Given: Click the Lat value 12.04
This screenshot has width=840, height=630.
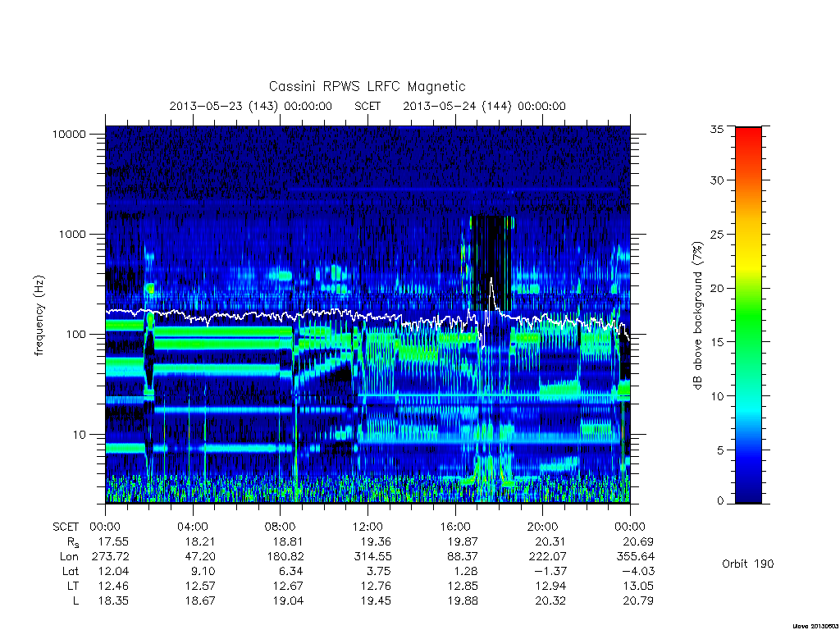Looking at the screenshot, I should tap(113, 572).
